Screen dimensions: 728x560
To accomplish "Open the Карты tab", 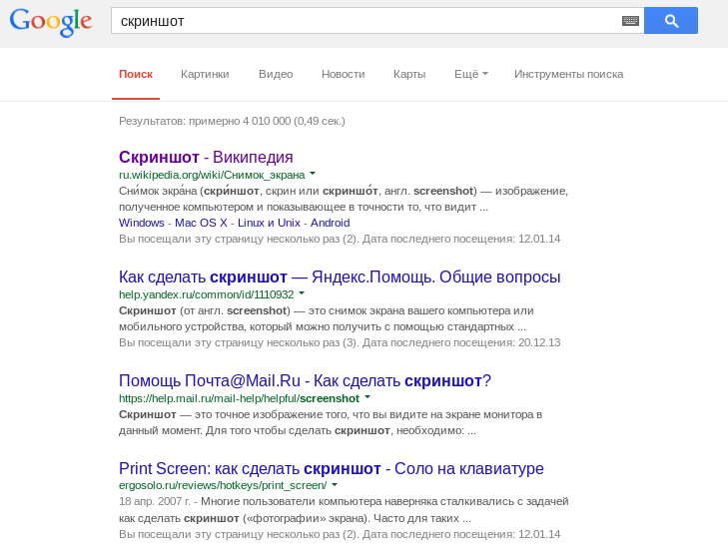I will pyautogui.click(x=409, y=74).
